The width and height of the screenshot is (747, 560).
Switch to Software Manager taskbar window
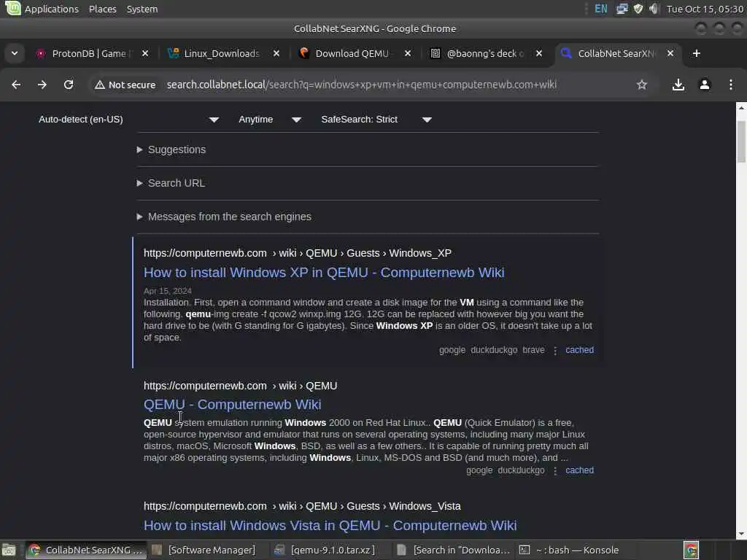(x=204, y=551)
